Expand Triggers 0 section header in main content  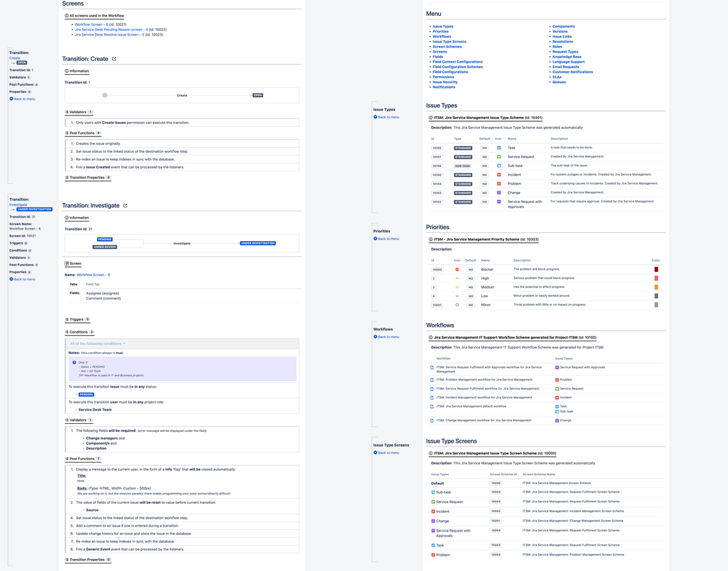click(x=77, y=320)
